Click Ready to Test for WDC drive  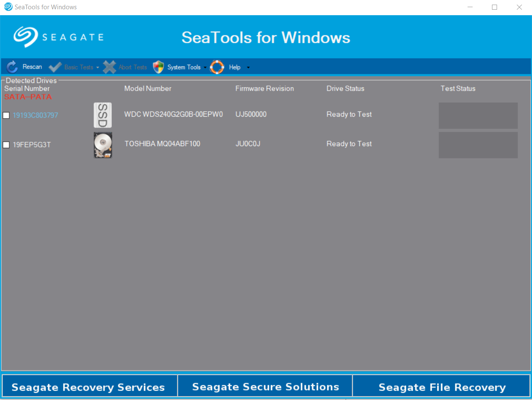click(349, 114)
